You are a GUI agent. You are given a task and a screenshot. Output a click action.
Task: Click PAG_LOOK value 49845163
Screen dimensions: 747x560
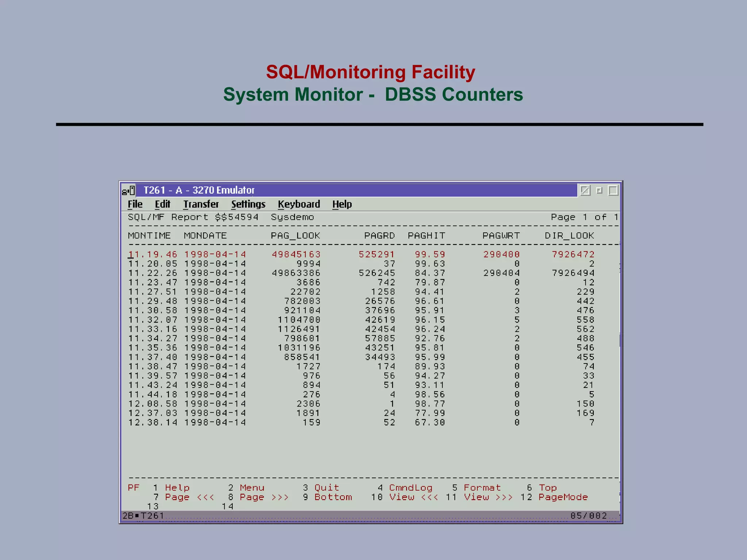296,254
